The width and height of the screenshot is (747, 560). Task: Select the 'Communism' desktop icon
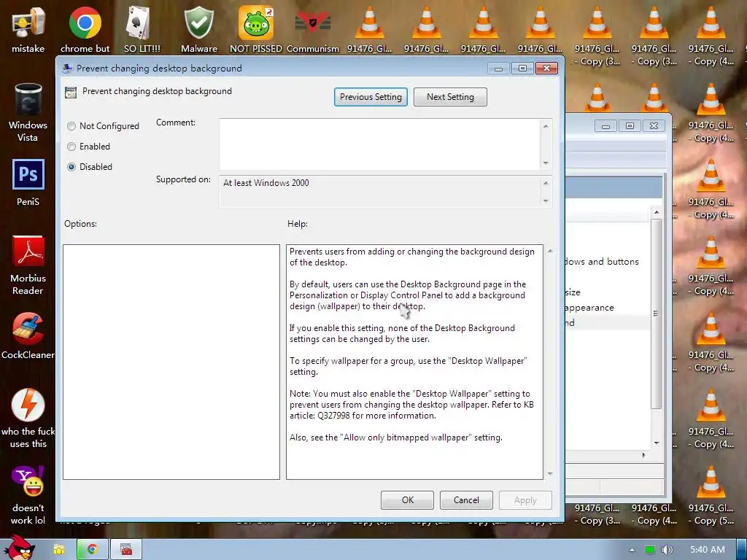(x=312, y=29)
